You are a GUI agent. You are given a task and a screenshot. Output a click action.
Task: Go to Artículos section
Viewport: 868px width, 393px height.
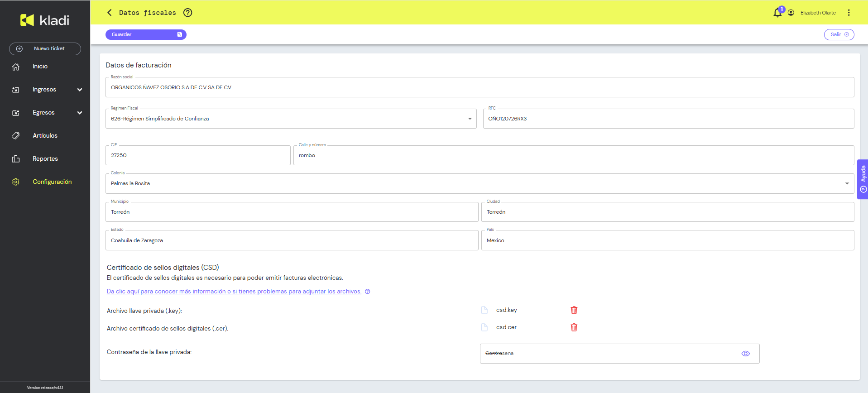(x=45, y=135)
